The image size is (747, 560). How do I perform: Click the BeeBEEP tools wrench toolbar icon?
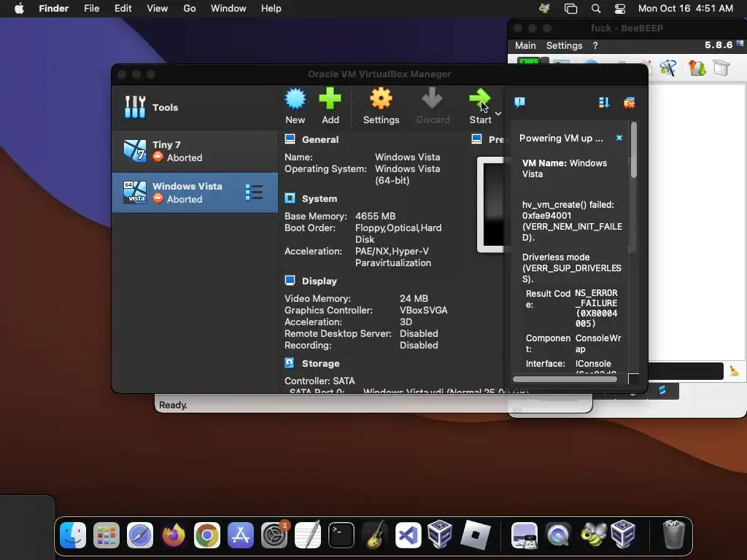pyautogui.click(x=668, y=68)
